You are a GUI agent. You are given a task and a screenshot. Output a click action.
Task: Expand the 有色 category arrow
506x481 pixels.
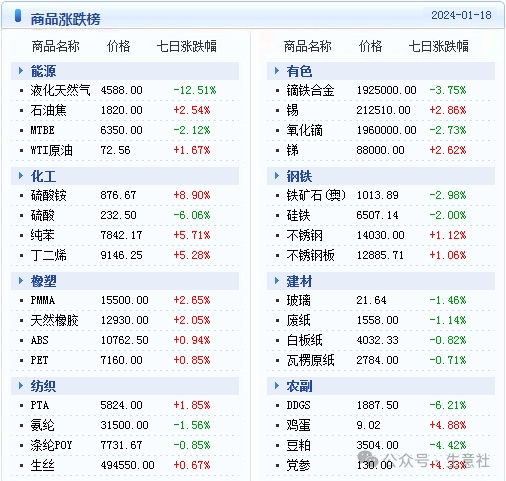pos(277,71)
